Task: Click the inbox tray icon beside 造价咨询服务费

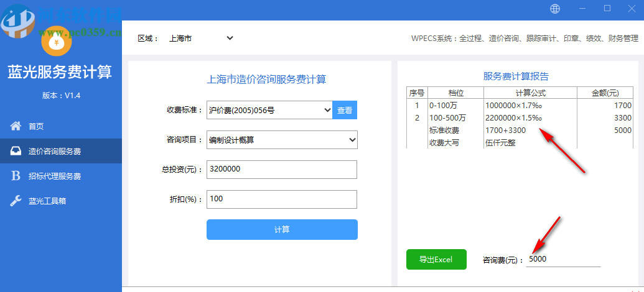Action: 16,151
